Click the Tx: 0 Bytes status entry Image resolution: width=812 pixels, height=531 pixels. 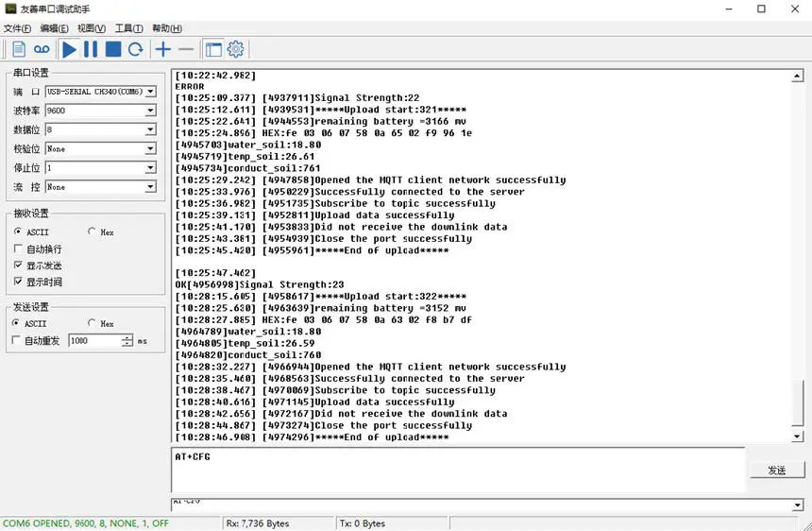click(363, 523)
